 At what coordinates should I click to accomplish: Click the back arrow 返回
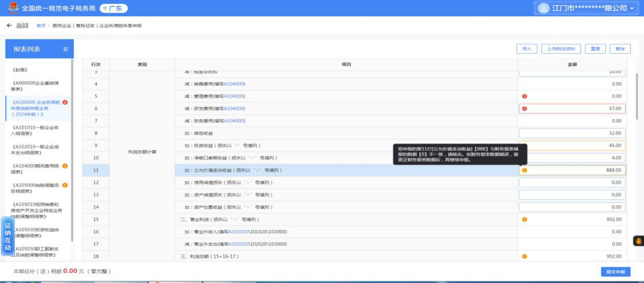tap(17, 25)
